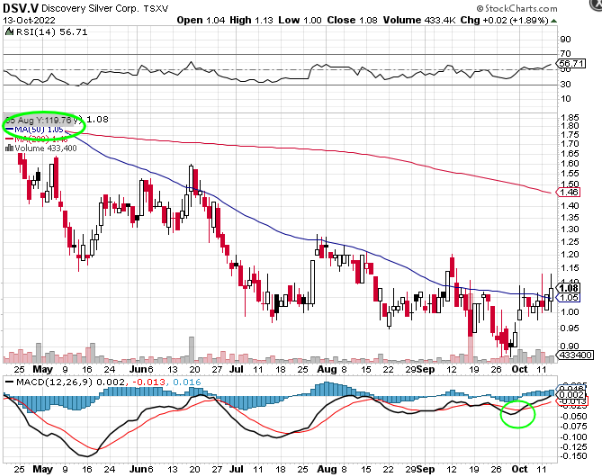Click the Volume 433.4K header value

pos(419,20)
